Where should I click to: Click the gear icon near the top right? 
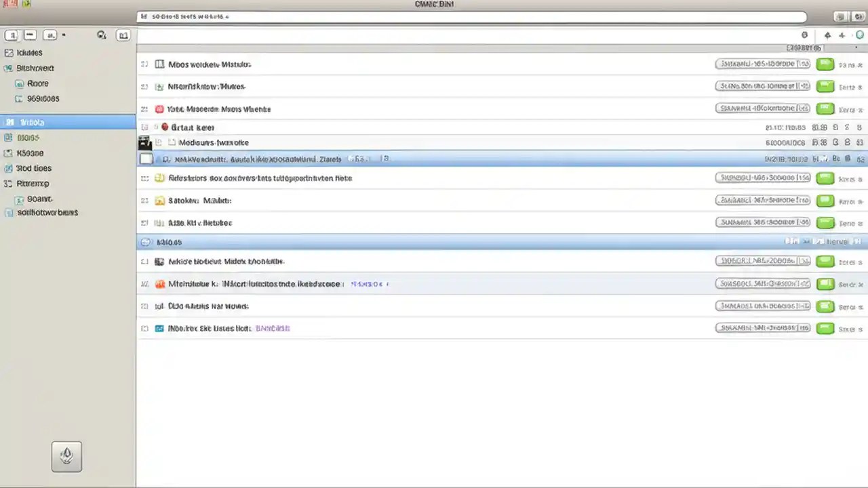click(804, 35)
